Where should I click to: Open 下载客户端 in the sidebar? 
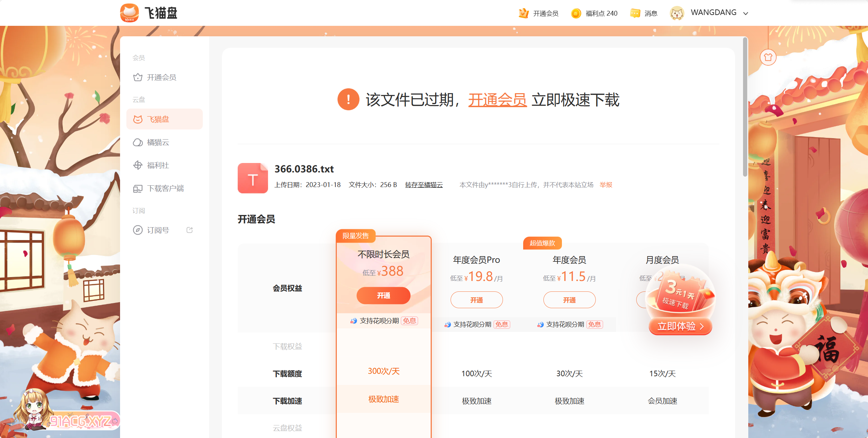[165, 188]
